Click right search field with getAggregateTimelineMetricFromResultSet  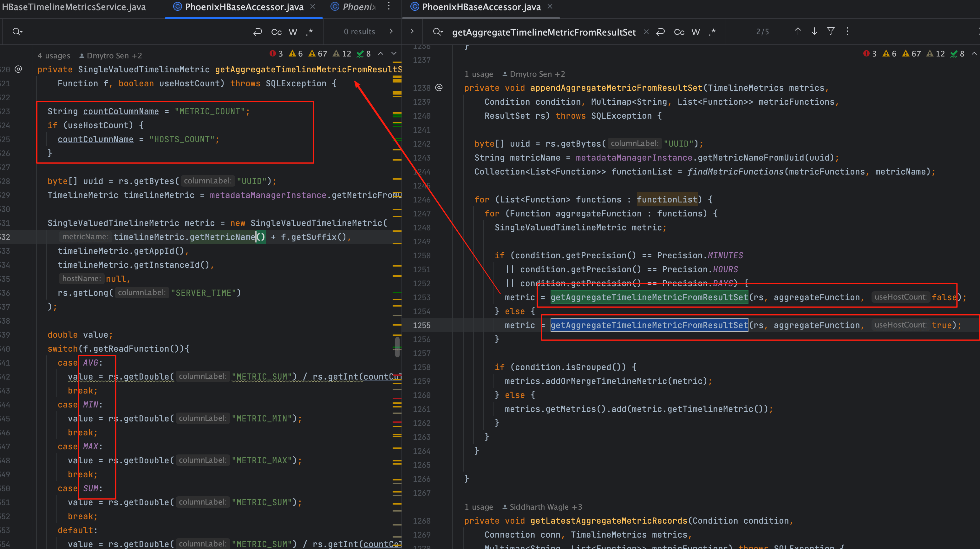pos(544,32)
